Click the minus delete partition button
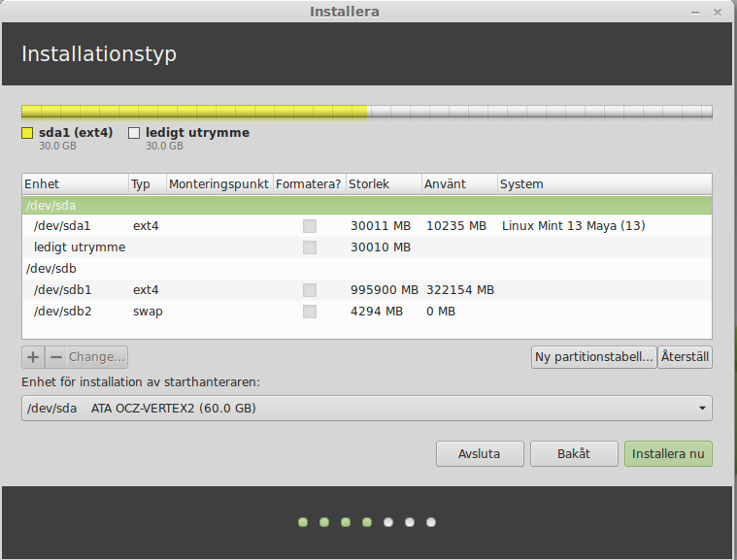737x560 pixels. [x=56, y=357]
